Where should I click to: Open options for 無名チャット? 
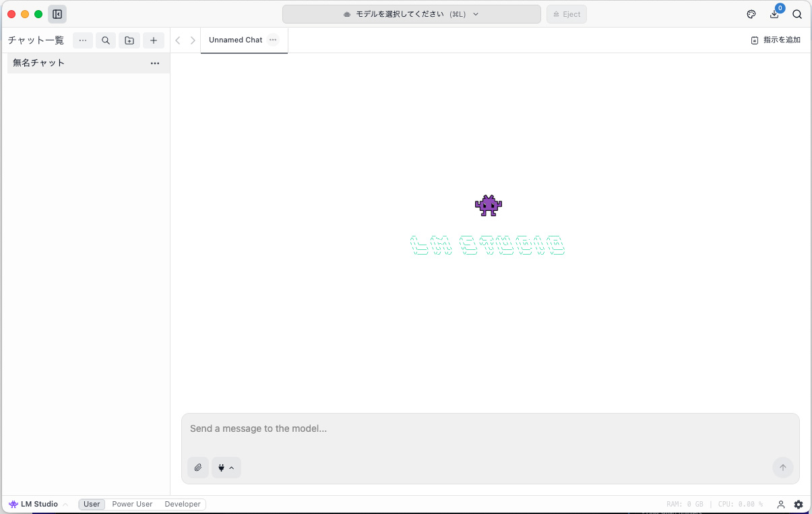coord(155,63)
